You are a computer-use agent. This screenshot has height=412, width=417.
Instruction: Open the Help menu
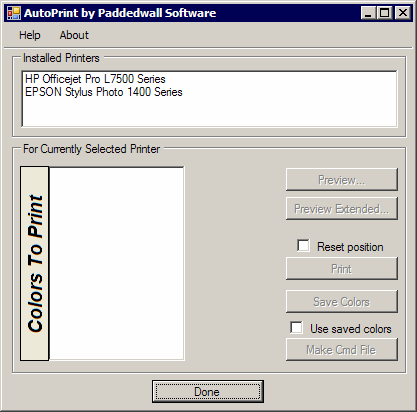pyautogui.click(x=30, y=35)
